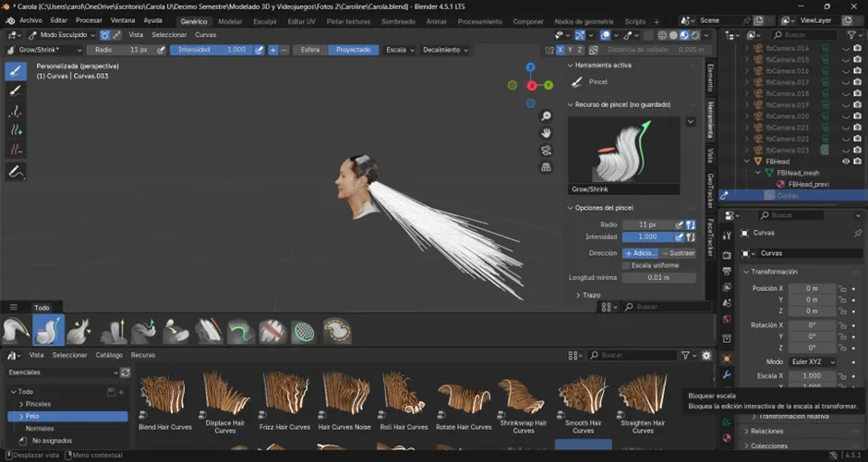This screenshot has height=462, width=868.
Task: Open the wrench modifiers tab in properties
Action: [x=727, y=376]
